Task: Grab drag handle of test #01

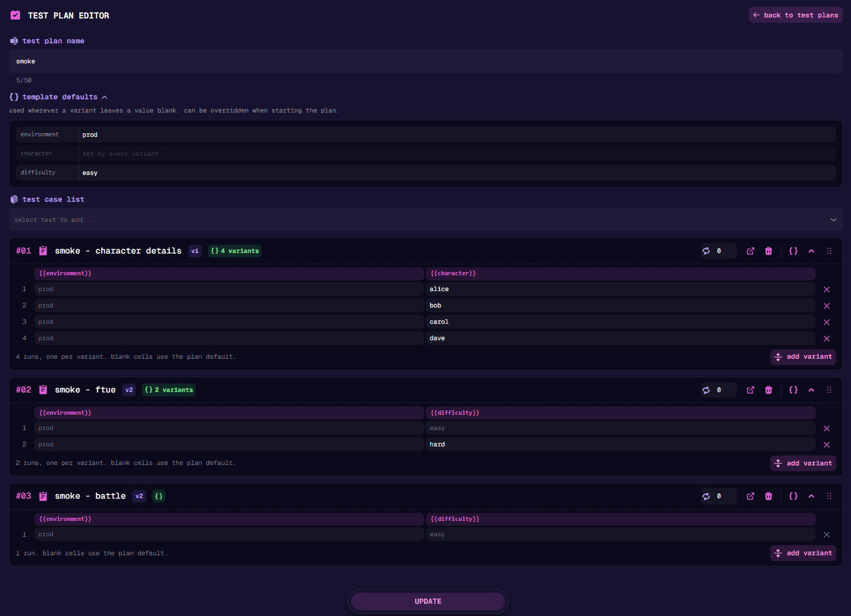Action: click(x=829, y=251)
